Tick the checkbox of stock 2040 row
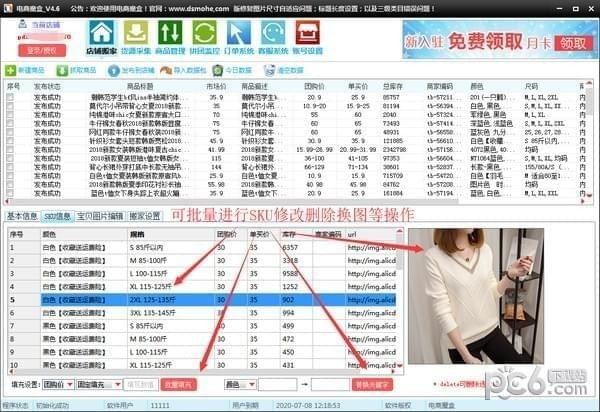 pos(10,115)
